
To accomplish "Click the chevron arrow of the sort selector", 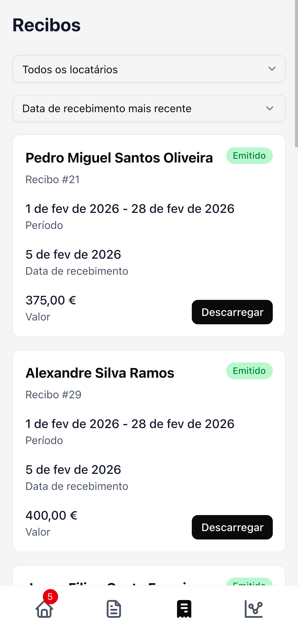I will click(x=269, y=109).
